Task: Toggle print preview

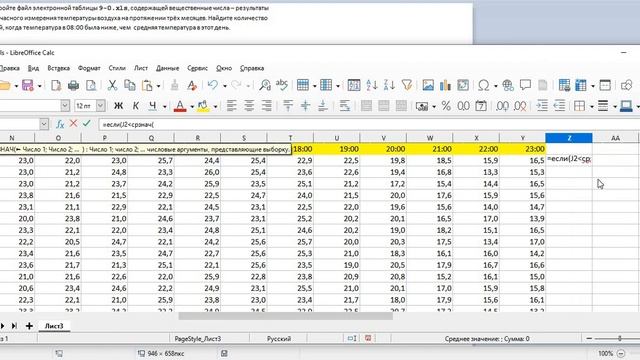Action: tap(91, 85)
